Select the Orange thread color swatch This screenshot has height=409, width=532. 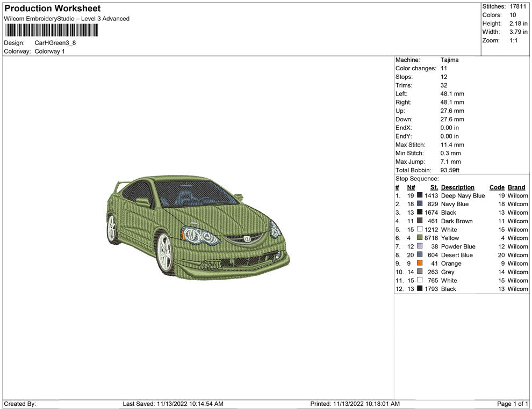(x=420, y=264)
